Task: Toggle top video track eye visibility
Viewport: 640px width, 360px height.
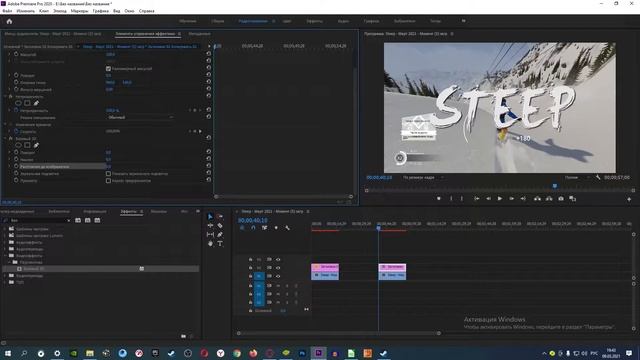Action: 278,260
